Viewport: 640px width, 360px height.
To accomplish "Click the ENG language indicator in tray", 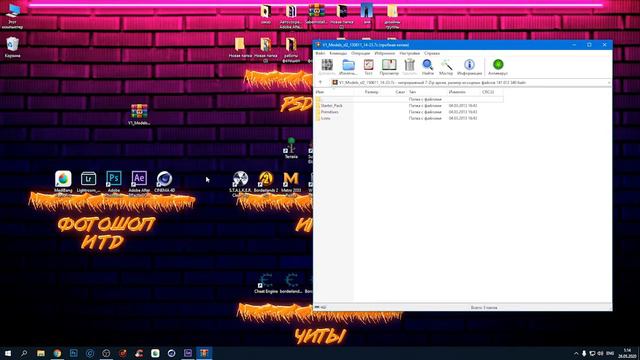I will (610, 353).
